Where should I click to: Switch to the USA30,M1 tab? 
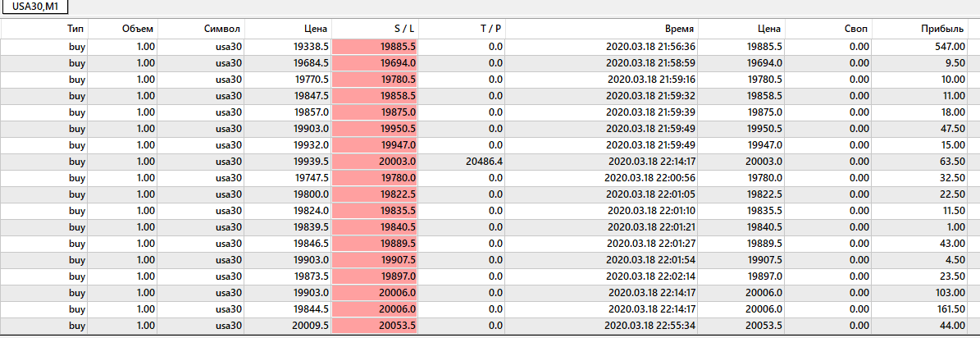[35, 7]
